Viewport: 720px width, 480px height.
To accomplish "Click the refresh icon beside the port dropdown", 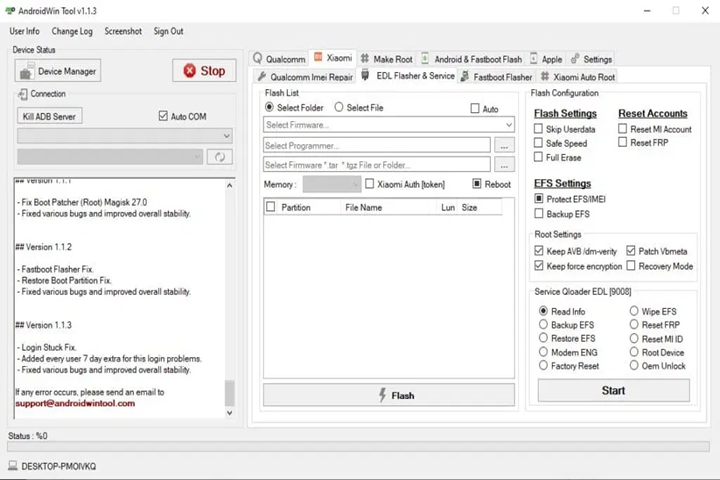I will point(219,157).
